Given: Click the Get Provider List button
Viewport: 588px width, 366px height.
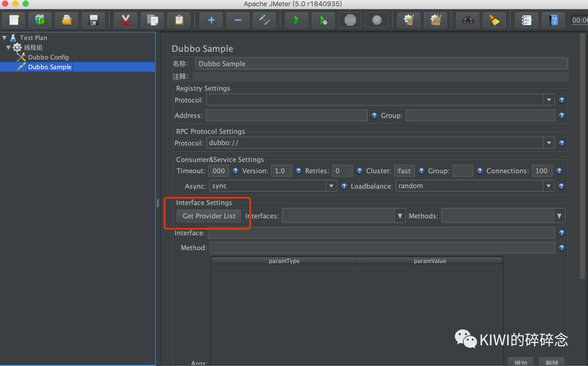Looking at the screenshot, I should pyautogui.click(x=209, y=216).
